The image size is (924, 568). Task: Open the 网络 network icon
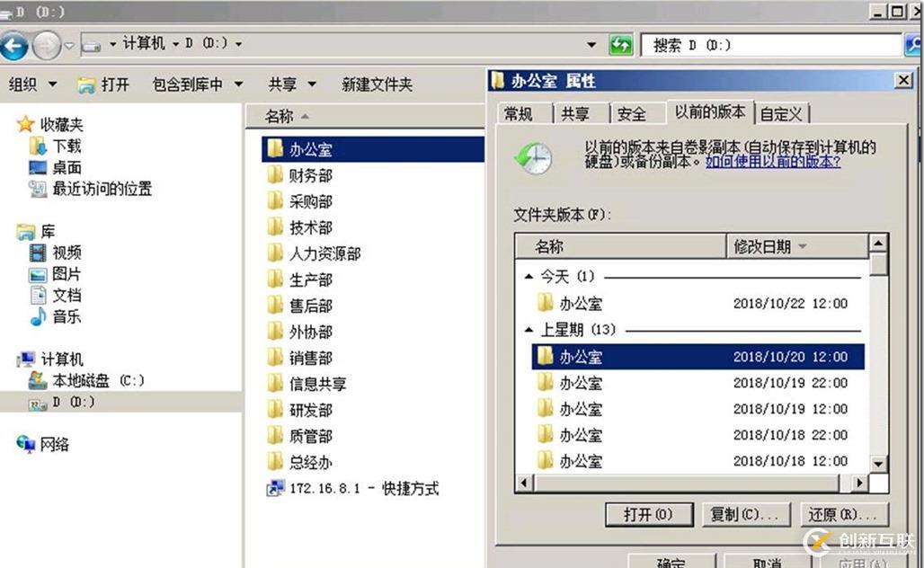[x=26, y=444]
